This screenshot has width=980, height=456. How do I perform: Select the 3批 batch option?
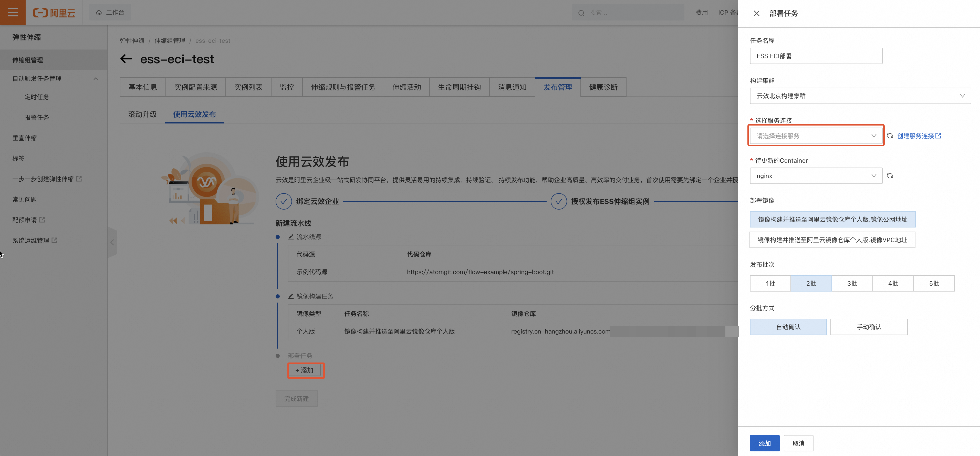point(852,284)
